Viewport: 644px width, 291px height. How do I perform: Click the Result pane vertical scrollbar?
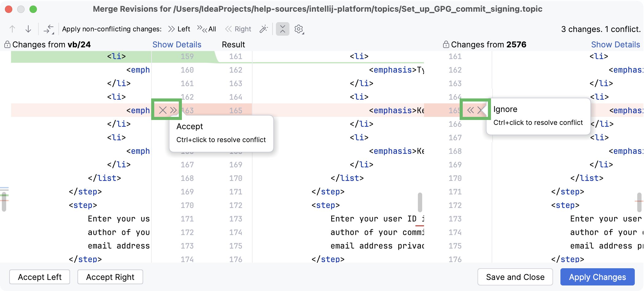(420, 202)
